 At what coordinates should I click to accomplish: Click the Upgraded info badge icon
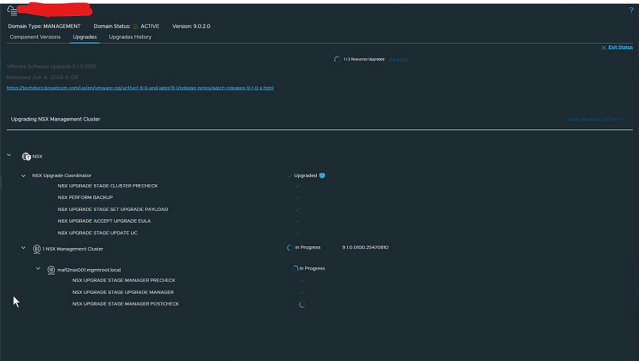click(x=322, y=176)
